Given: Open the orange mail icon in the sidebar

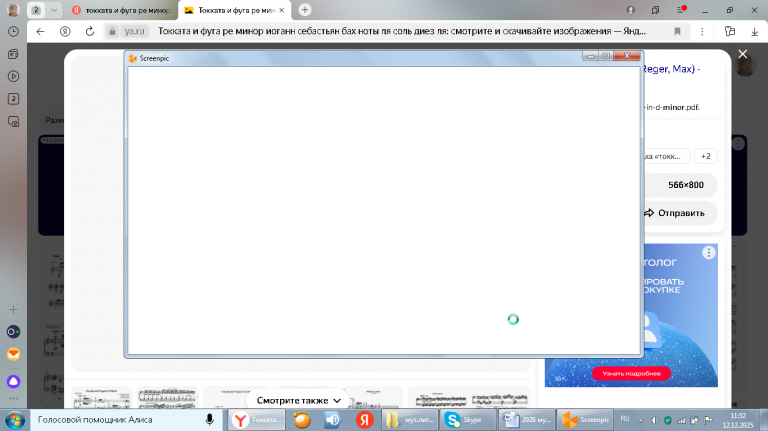Looking at the screenshot, I should 13,354.
